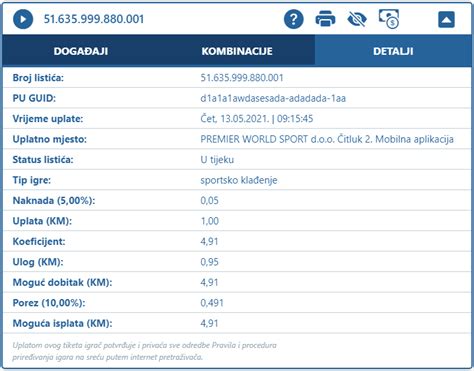Click the Moguć dobitak (KM): label
The image size is (474, 371).
(62, 283)
